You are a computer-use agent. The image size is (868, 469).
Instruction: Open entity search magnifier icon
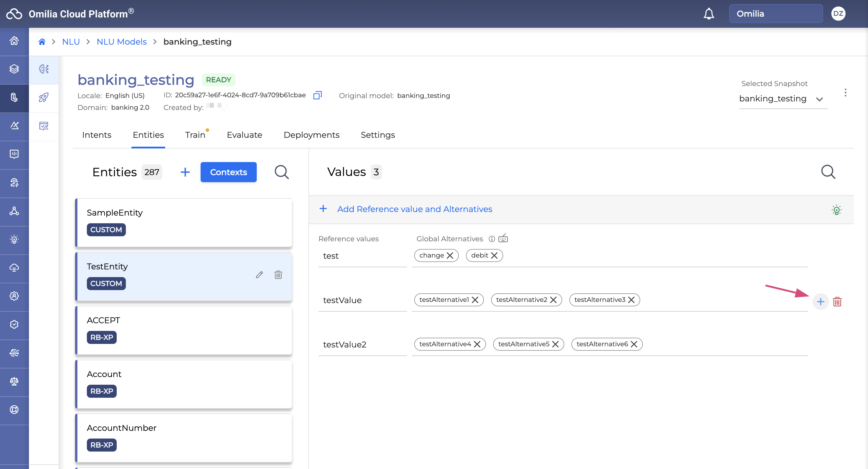coord(281,172)
